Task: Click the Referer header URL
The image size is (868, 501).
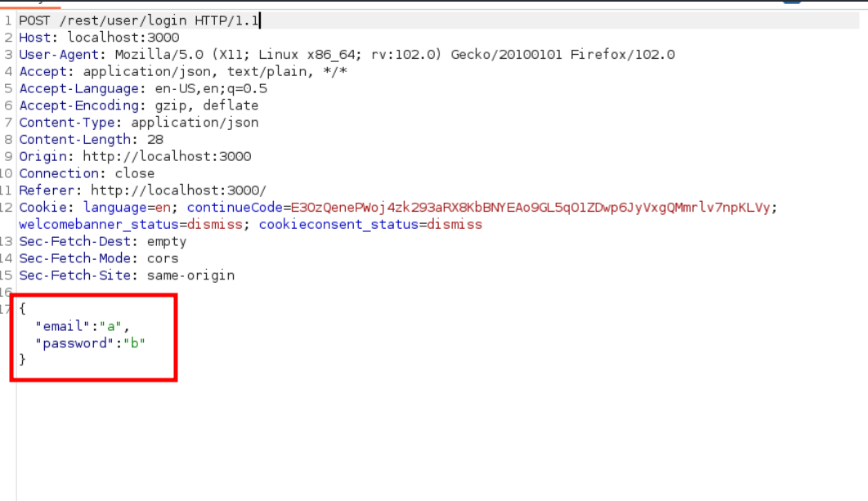Action: [x=179, y=190]
